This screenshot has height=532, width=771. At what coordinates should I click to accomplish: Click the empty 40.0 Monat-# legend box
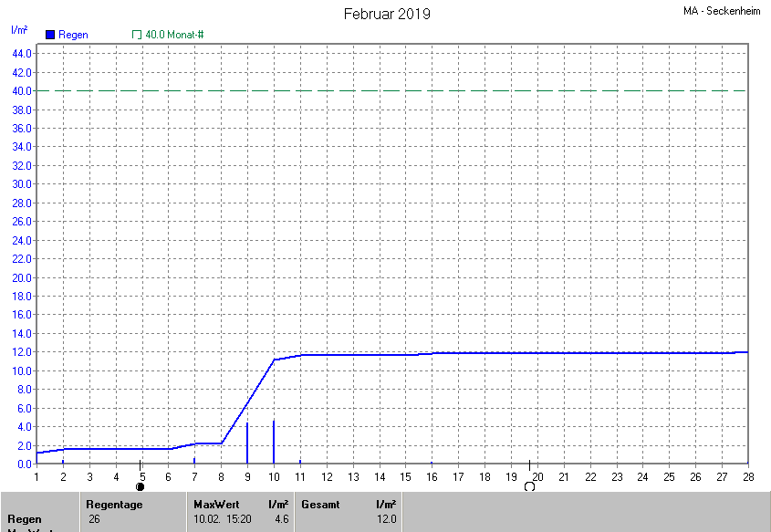pos(137,35)
